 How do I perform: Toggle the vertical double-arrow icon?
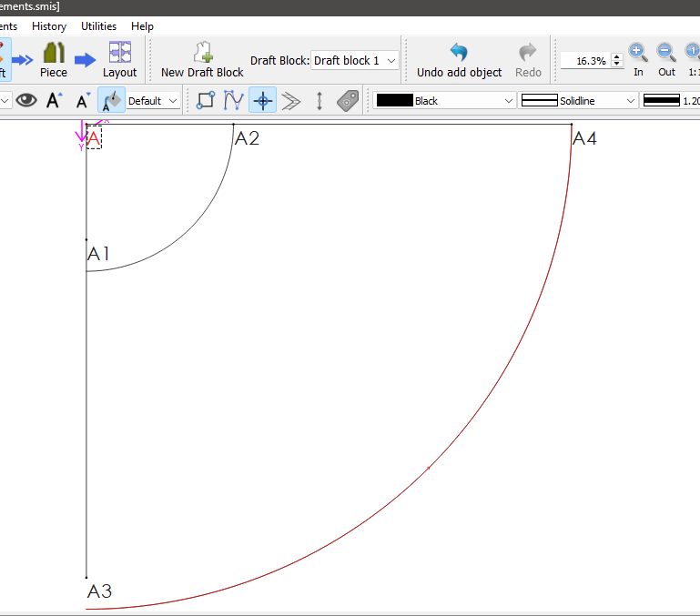pyautogui.click(x=320, y=101)
